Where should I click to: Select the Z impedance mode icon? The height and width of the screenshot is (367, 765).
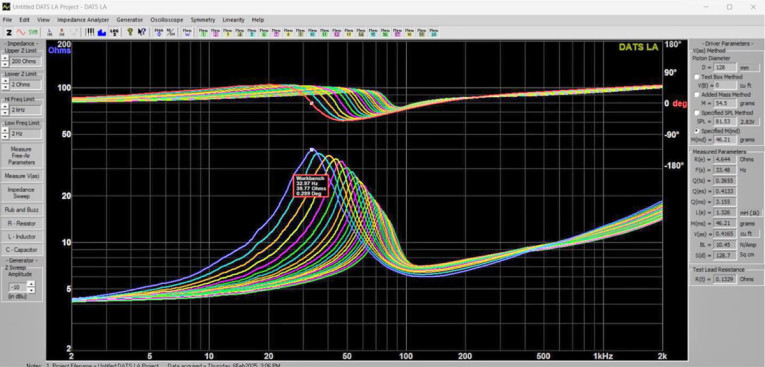click(x=9, y=32)
